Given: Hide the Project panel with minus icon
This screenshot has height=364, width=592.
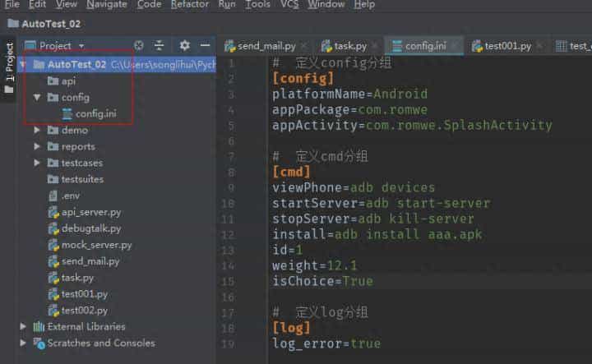Looking at the screenshot, I should pyautogui.click(x=205, y=46).
